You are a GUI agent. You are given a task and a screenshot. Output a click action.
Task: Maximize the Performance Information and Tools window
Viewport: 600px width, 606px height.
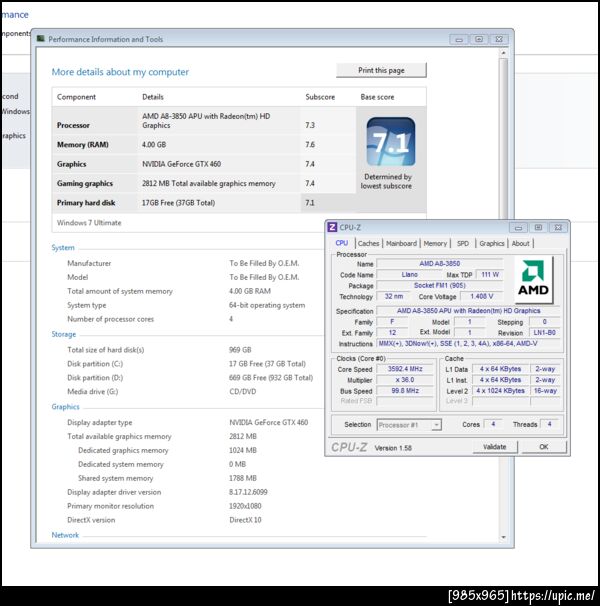tap(479, 39)
